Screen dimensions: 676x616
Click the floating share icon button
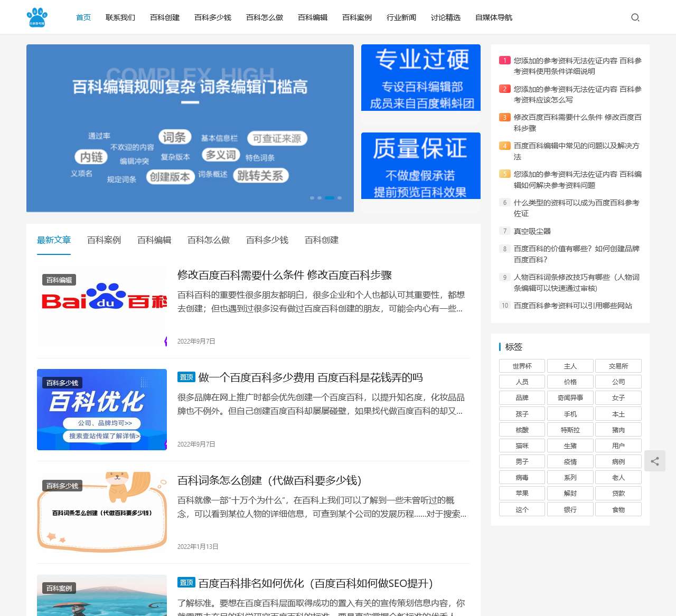655,461
